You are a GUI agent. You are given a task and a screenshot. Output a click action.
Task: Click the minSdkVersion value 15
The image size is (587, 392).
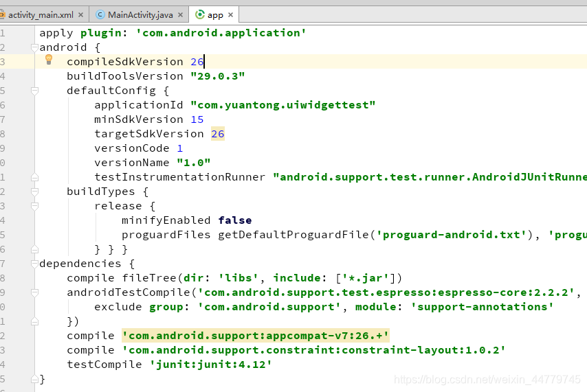[197, 119]
